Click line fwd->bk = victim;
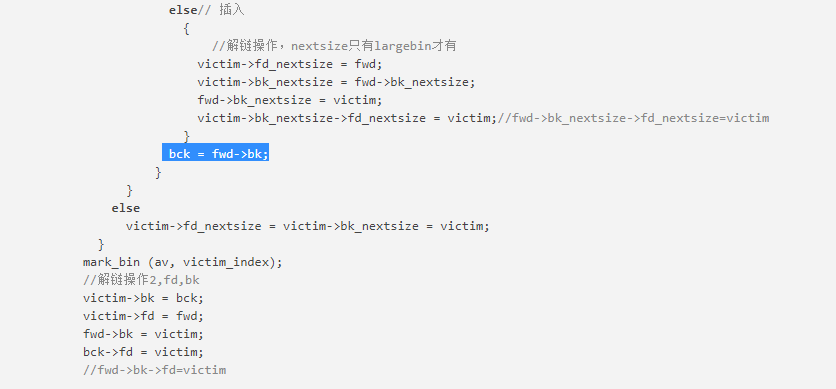836x389 pixels. [143, 334]
